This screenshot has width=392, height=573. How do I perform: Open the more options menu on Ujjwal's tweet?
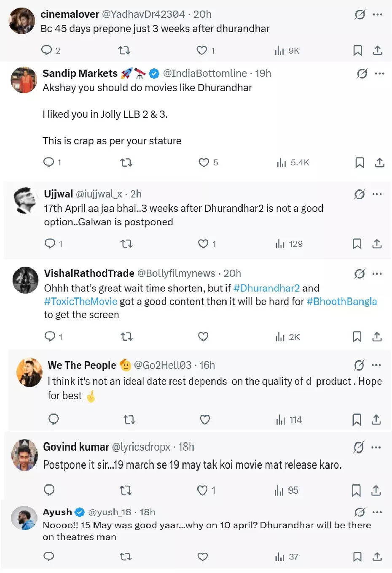tap(377, 194)
